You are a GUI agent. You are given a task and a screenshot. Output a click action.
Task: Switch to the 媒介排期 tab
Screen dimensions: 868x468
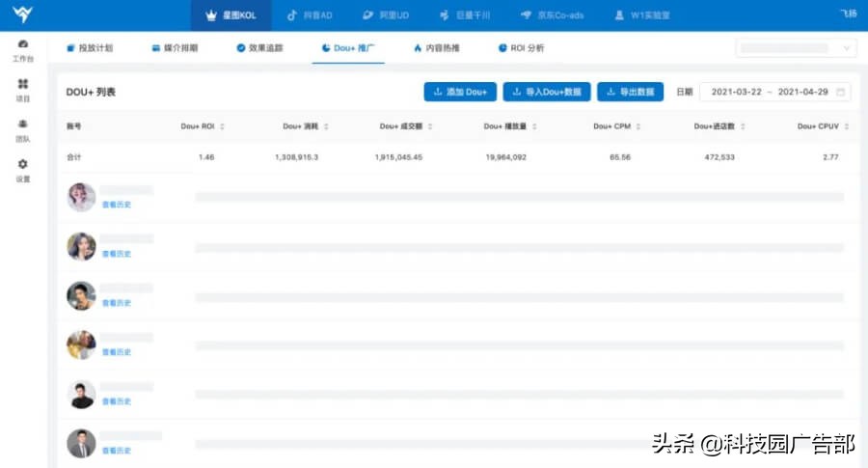coord(175,48)
